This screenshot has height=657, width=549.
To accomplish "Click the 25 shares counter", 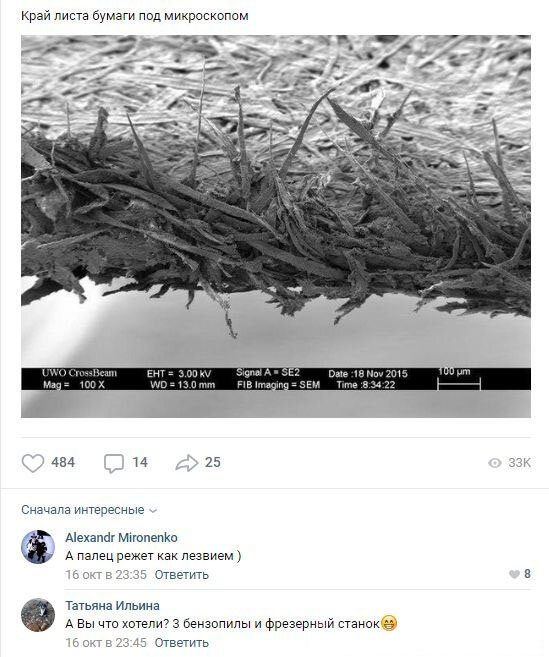I will [x=213, y=463].
